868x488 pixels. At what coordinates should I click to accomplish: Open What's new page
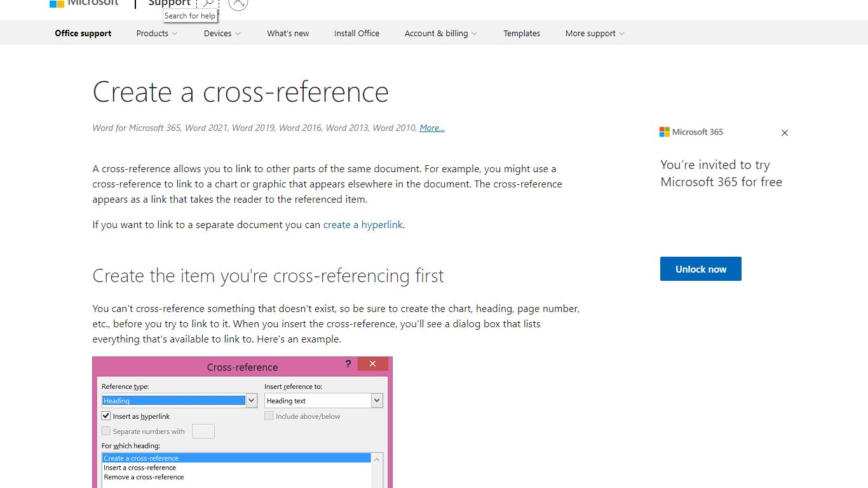288,34
